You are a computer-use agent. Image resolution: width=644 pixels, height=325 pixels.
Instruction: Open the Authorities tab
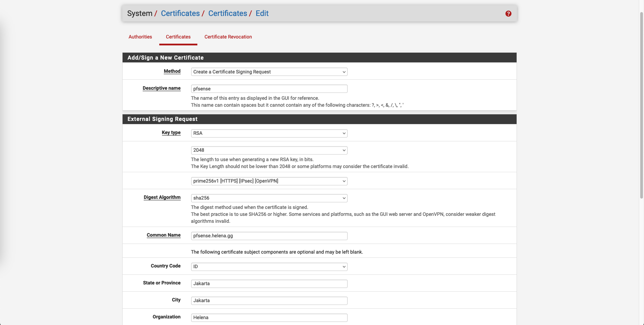[x=140, y=37]
